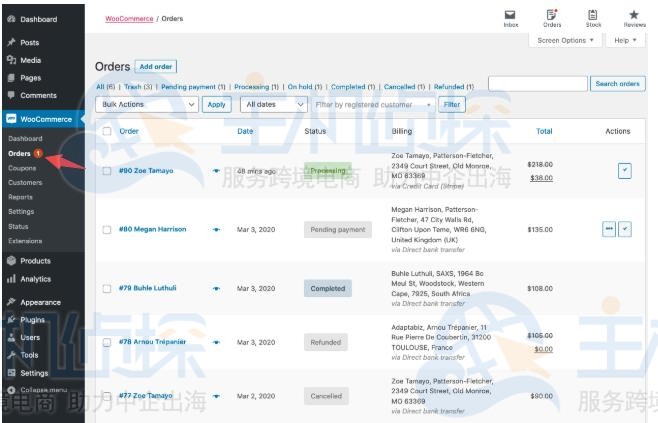Viewport: 658px width, 423px height.
Task: Expand the All dates filter dropdown
Action: coord(273,104)
